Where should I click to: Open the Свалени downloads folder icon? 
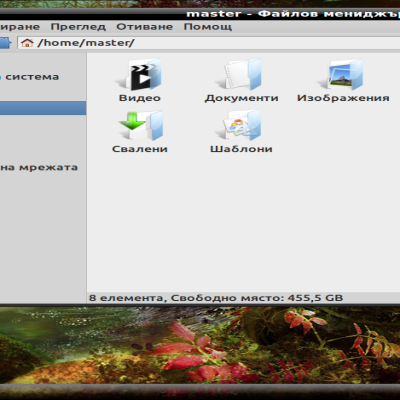140,126
